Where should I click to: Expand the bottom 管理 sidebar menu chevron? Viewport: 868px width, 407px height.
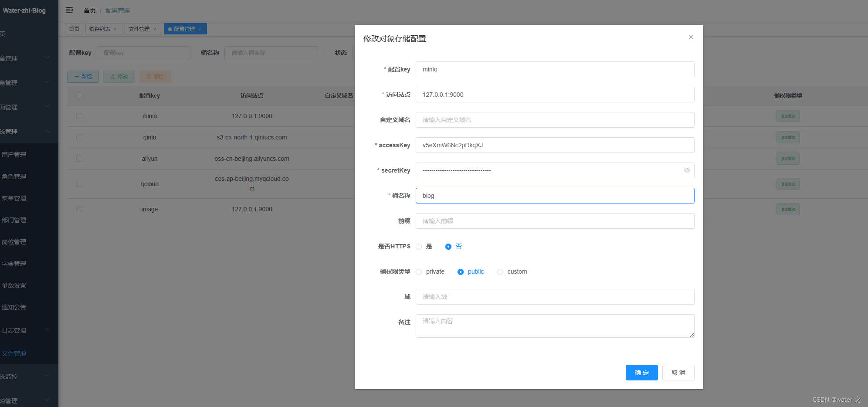[x=47, y=400]
